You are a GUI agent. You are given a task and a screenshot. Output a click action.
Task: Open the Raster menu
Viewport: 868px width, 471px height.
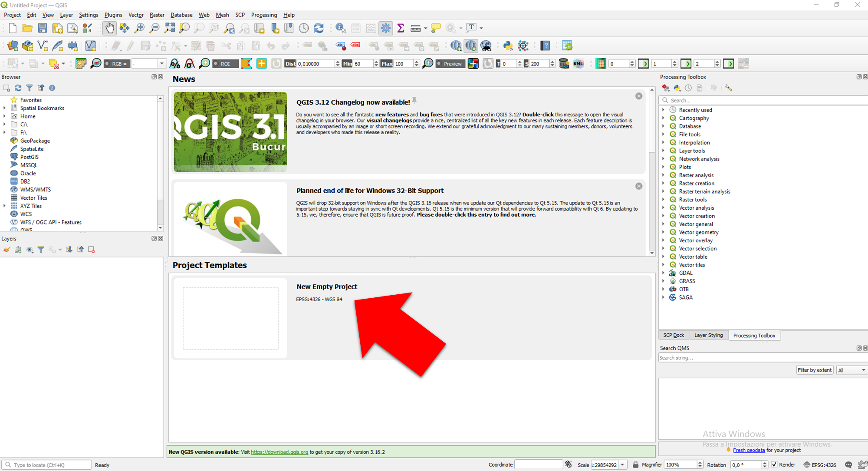157,15
